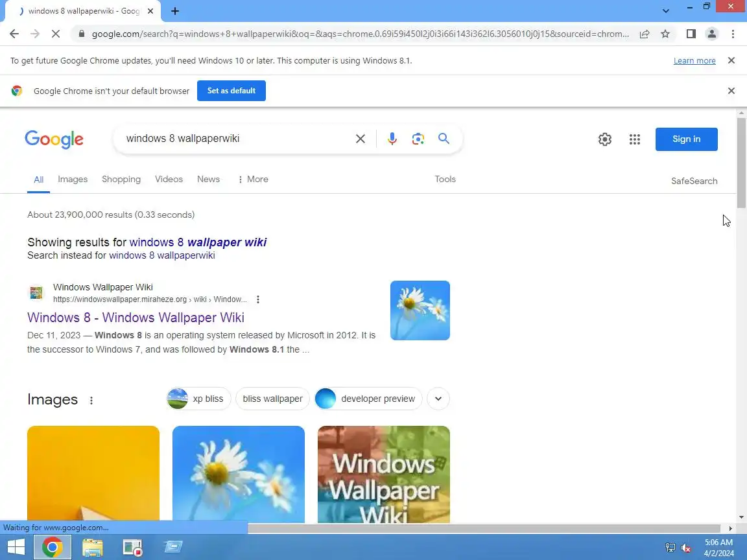Viewport: 747px width, 560px height.
Task: Open options for the Wallpaper Wiki result
Action: [x=257, y=299]
